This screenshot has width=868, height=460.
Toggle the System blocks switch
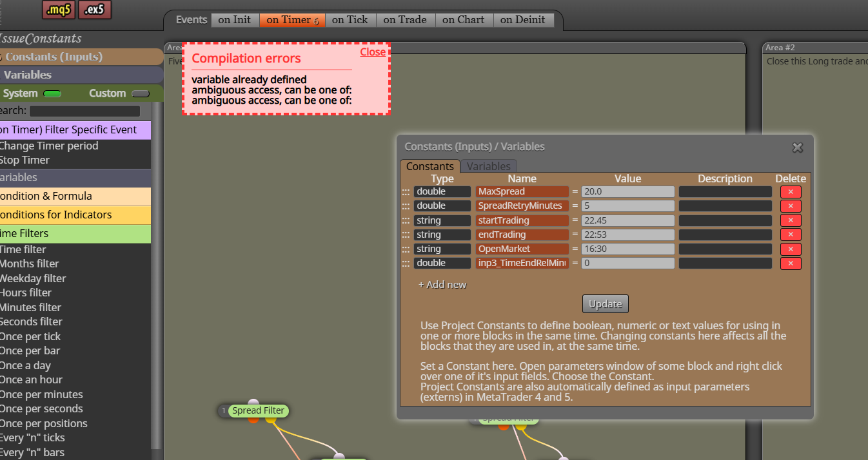point(52,94)
